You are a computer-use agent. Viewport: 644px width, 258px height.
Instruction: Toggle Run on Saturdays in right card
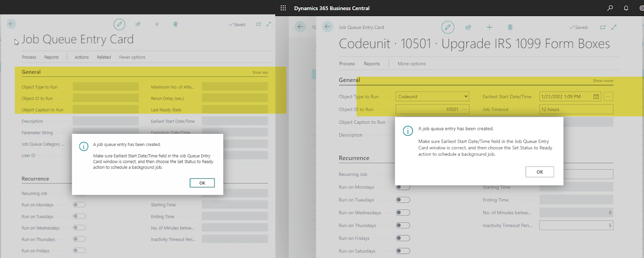pos(403,251)
